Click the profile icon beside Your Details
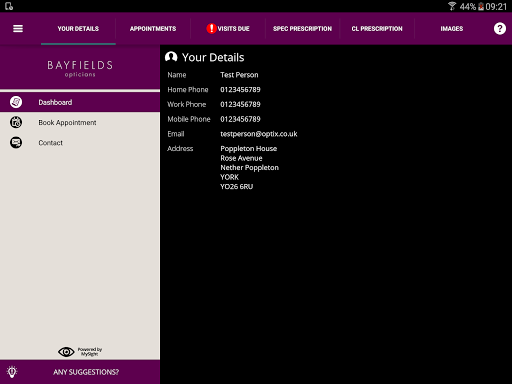 coord(171,57)
